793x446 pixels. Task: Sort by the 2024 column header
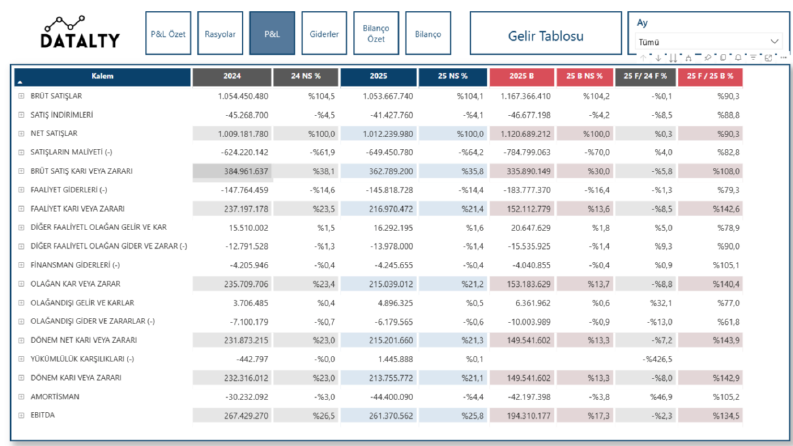232,77
